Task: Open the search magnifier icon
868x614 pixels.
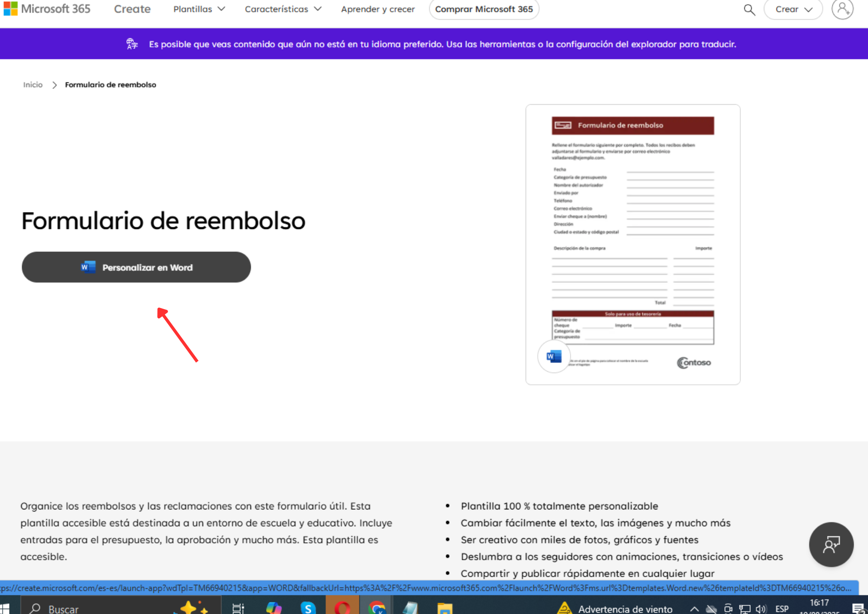Action: [x=749, y=10]
